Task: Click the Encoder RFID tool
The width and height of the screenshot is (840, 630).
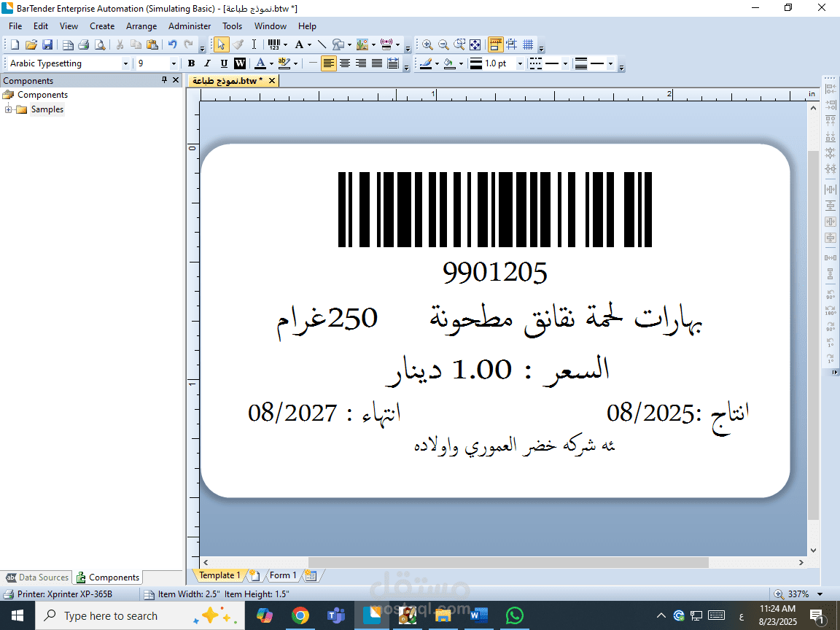Action: point(386,44)
